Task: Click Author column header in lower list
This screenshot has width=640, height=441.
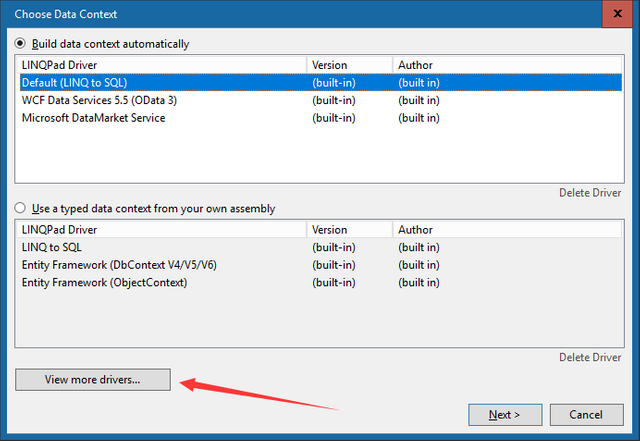Action: [507, 229]
